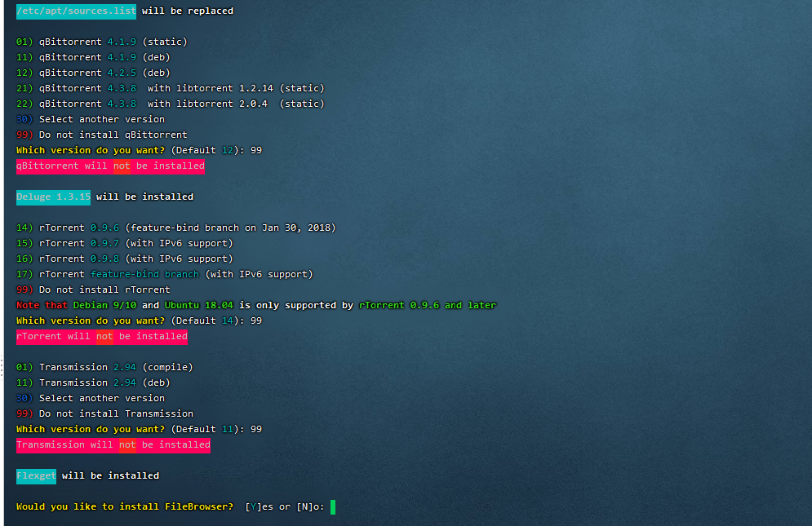
Task: Click the 'Flexget' highlighted label
Action: (36, 475)
